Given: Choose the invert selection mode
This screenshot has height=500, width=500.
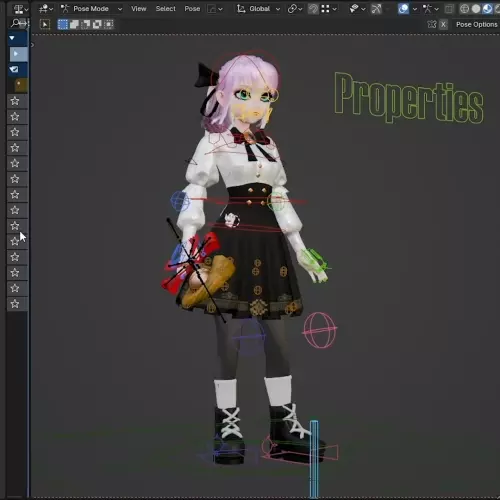Looking at the screenshot, I should 97,24.
